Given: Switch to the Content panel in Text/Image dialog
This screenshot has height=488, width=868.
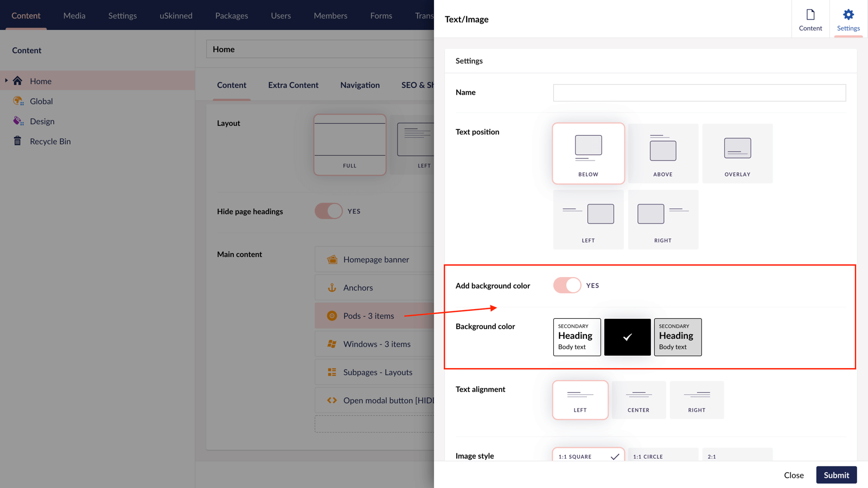Looking at the screenshot, I should 810,19.
